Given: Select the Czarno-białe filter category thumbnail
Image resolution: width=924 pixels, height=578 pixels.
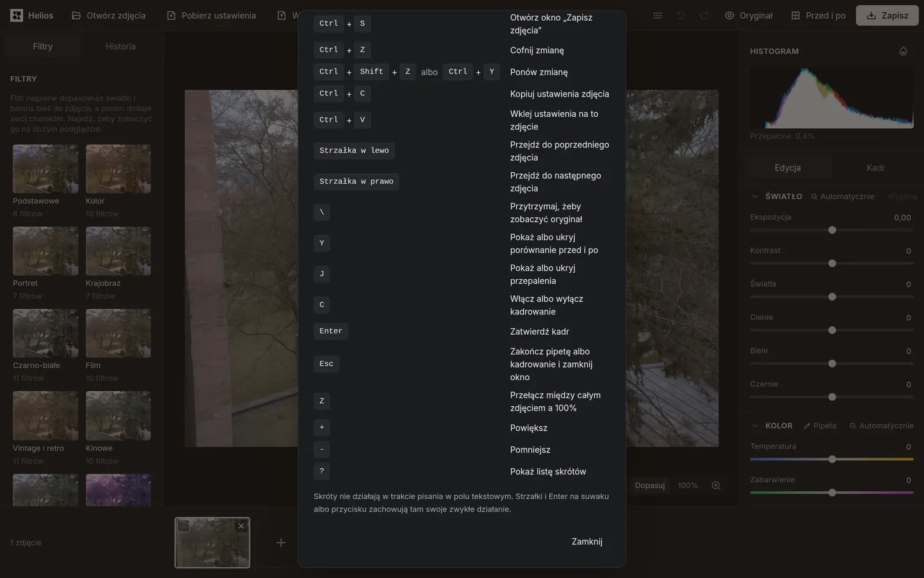Looking at the screenshot, I should coord(46,333).
